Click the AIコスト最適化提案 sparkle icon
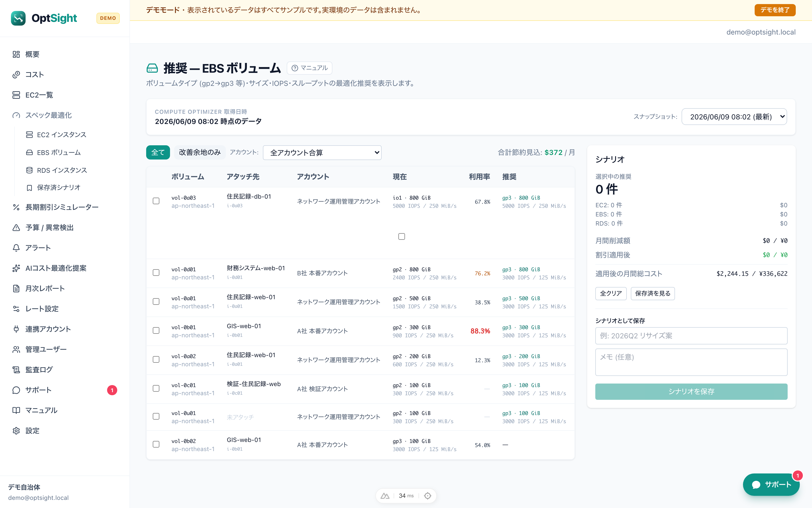812x508 pixels. (16, 268)
